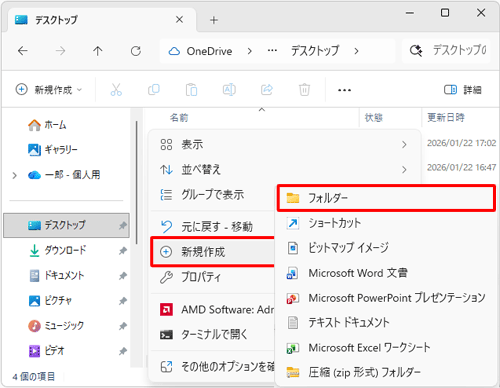Show hidden breadcrumb path ellipsis
500x388 pixels.
click(x=272, y=51)
